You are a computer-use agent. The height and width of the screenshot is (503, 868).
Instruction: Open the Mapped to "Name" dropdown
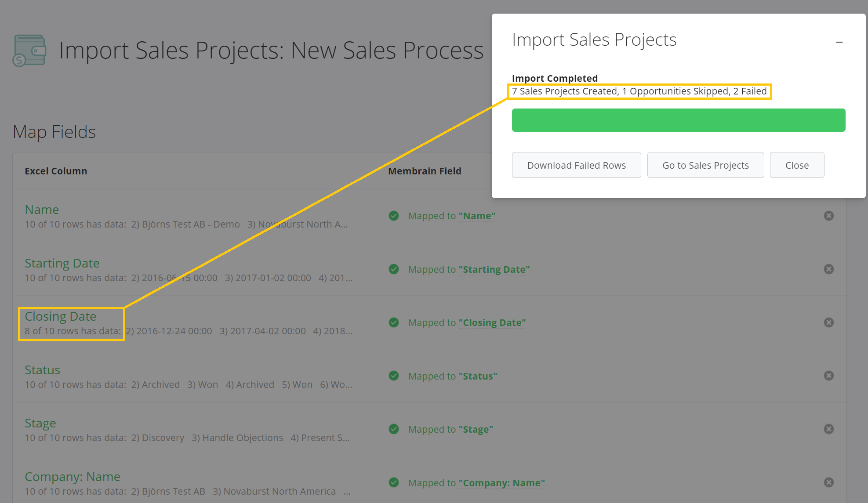click(477, 216)
